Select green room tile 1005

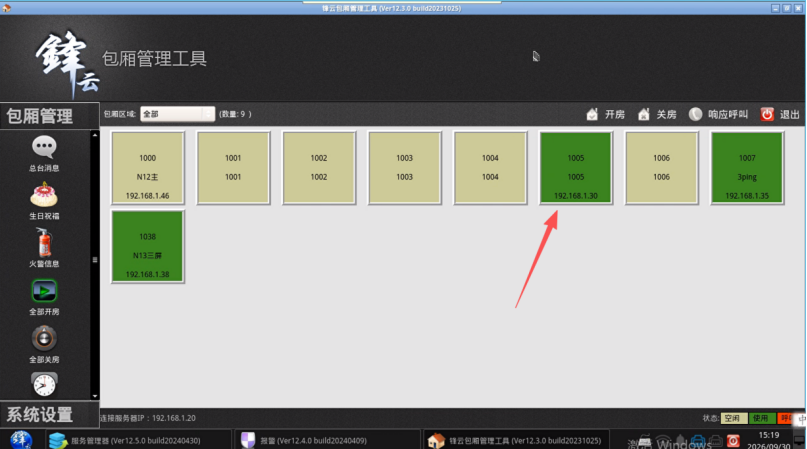click(576, 168)
